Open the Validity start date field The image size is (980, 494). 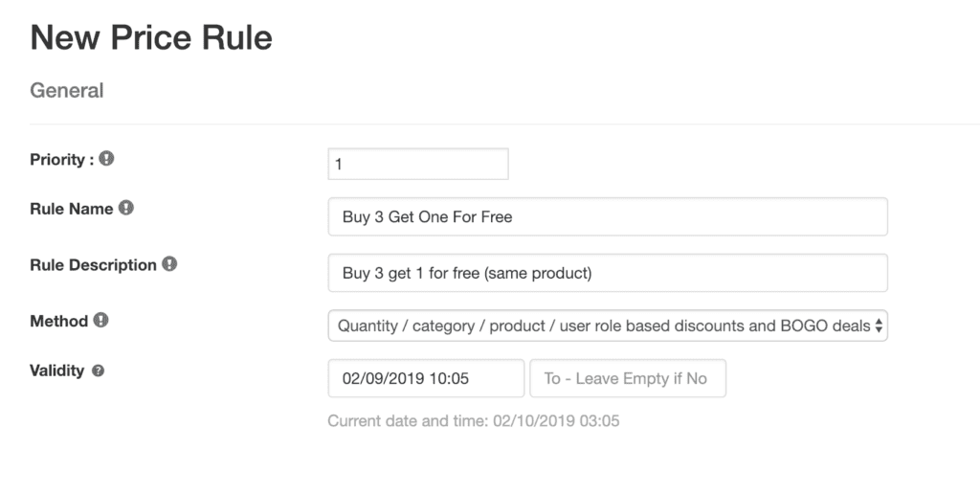point(426,378)
